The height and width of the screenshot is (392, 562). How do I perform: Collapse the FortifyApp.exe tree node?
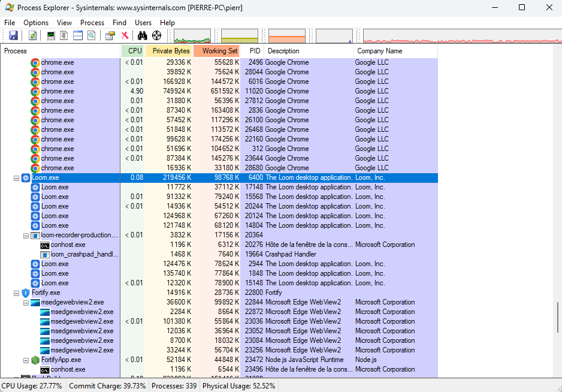pyautogui.click(x=26, y=360)
